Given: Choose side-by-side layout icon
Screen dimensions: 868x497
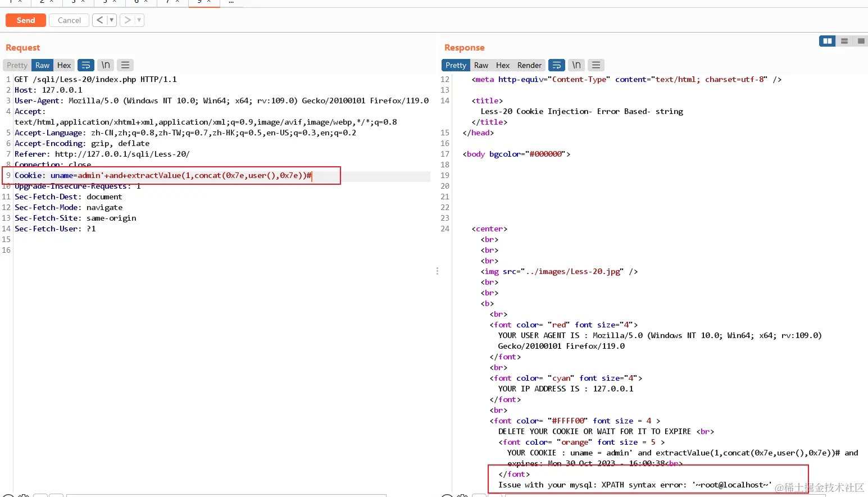Looking at the screenshot, I should tap(827, 41).
